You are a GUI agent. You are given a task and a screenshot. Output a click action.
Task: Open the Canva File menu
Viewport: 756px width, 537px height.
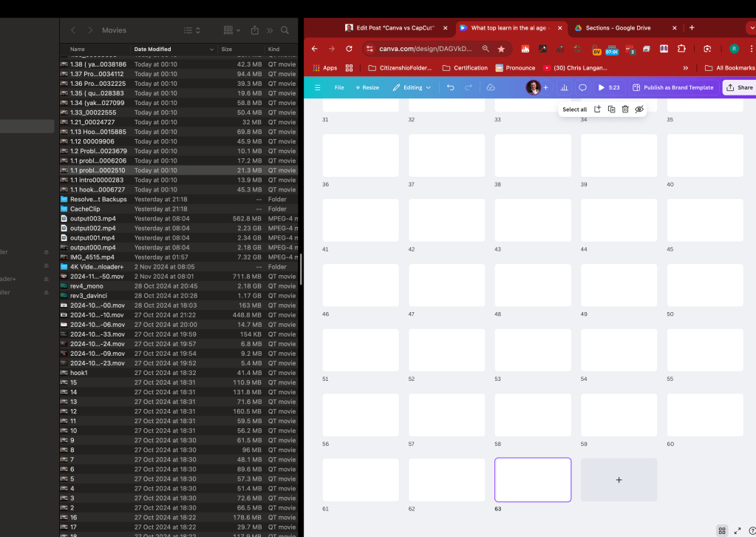coord(339,87)
